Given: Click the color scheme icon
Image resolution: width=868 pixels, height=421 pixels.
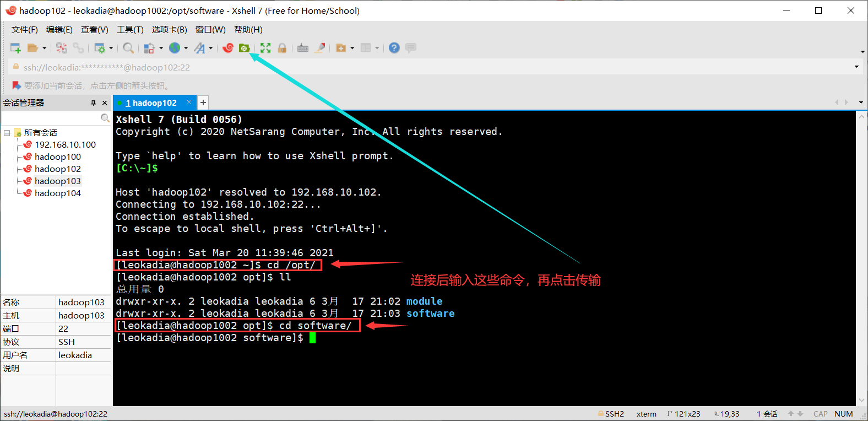Looking at the screenshot, I should tap(149, 48).
